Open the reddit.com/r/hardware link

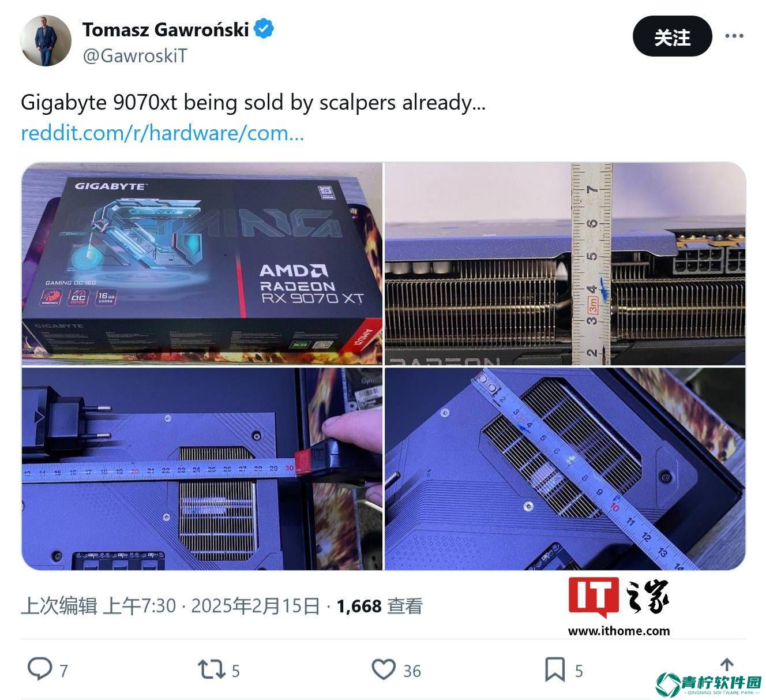click(x=162, y=133)
